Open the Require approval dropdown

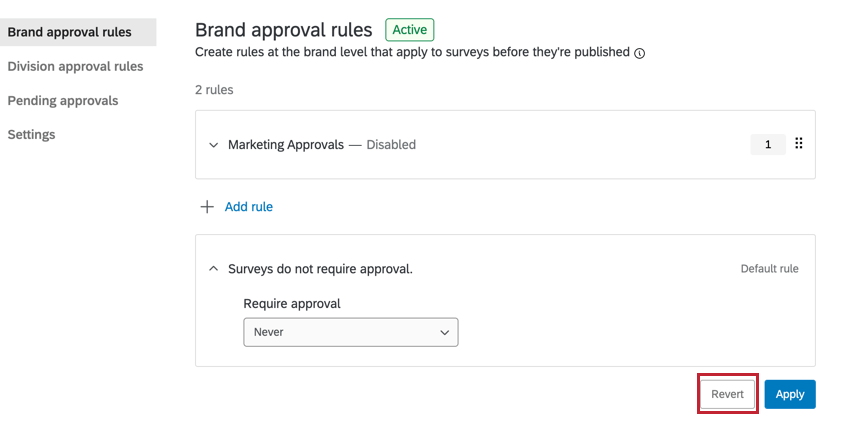(350, 332)
